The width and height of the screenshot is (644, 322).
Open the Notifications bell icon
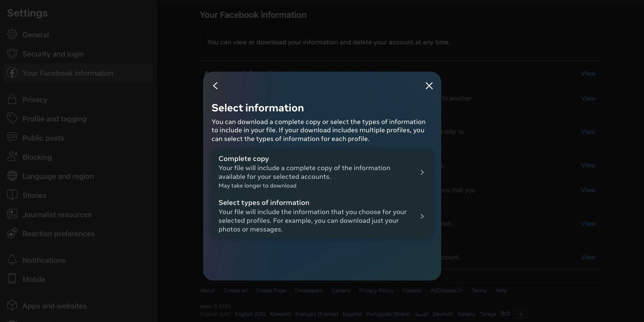[12, 260]
